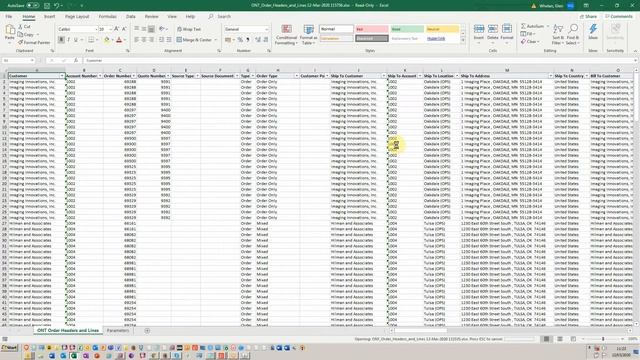Image resolution: width=640 pixels, height=360 pixels.
Task: Click the Format as Table icon
Action: pyautogui.click(x=309, y=29)
